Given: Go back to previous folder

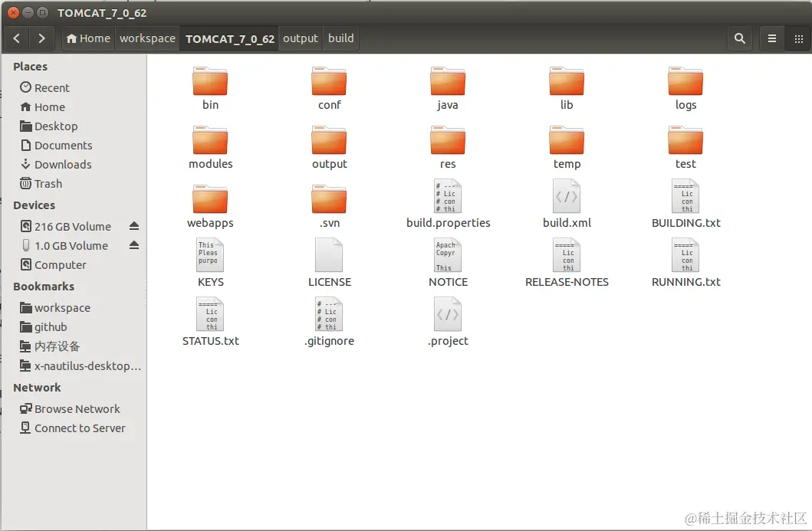Looking at the screenshot, I should (17, 38).
